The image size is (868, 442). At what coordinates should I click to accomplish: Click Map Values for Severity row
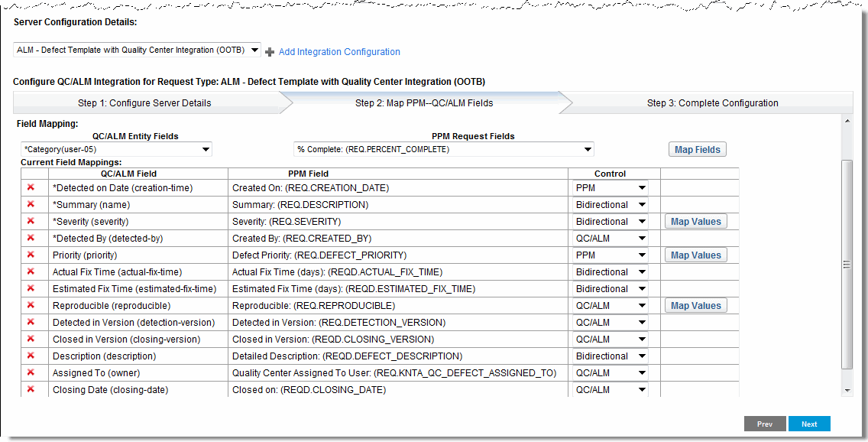click(x=695, y=222)
